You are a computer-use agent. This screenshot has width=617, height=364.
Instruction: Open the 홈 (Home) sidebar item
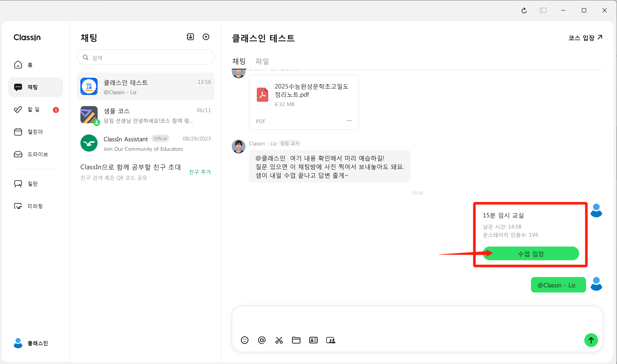(36, 65)
